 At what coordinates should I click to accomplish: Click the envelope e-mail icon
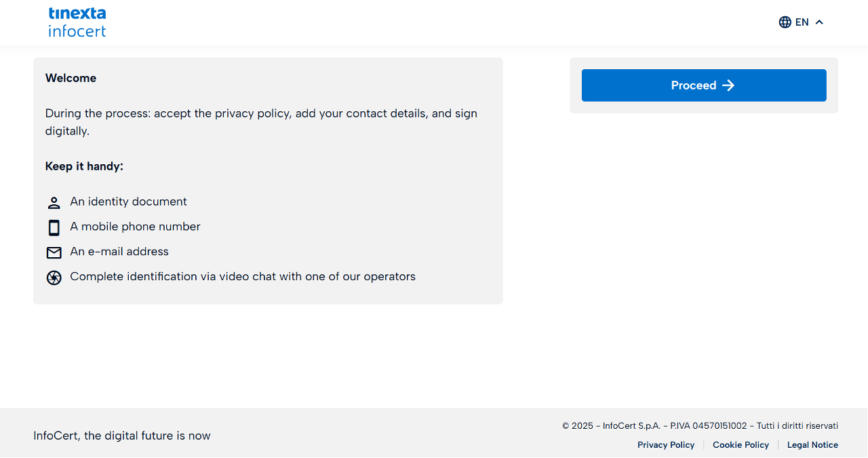pyautogui.click(x=54, y=252)
